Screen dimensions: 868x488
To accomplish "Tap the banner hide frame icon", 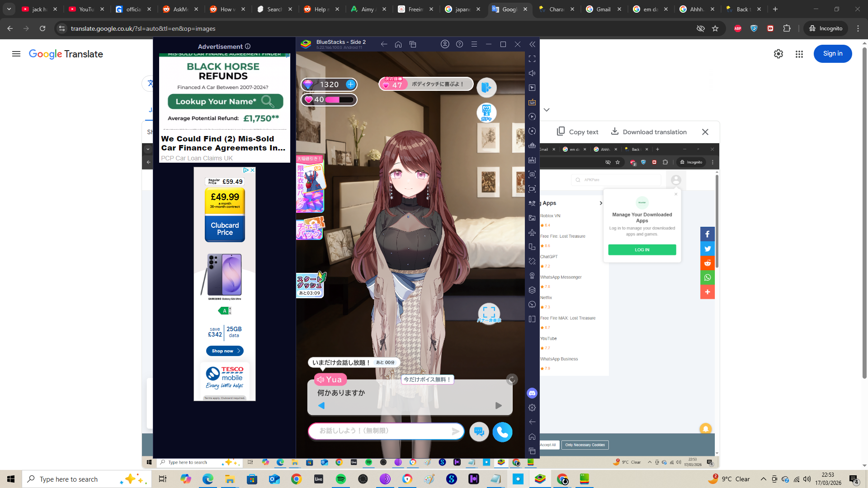I will click(489, 313).
